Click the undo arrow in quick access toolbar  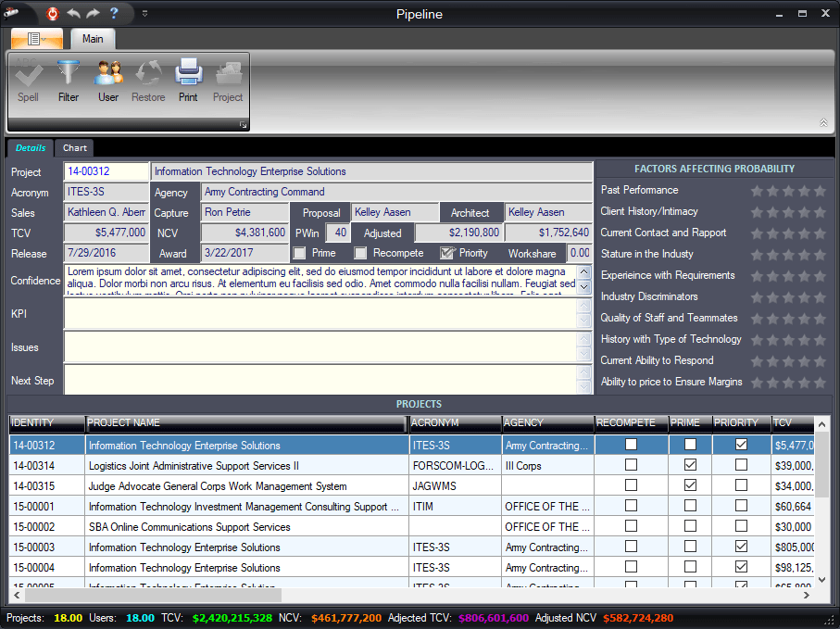(74, 14)
